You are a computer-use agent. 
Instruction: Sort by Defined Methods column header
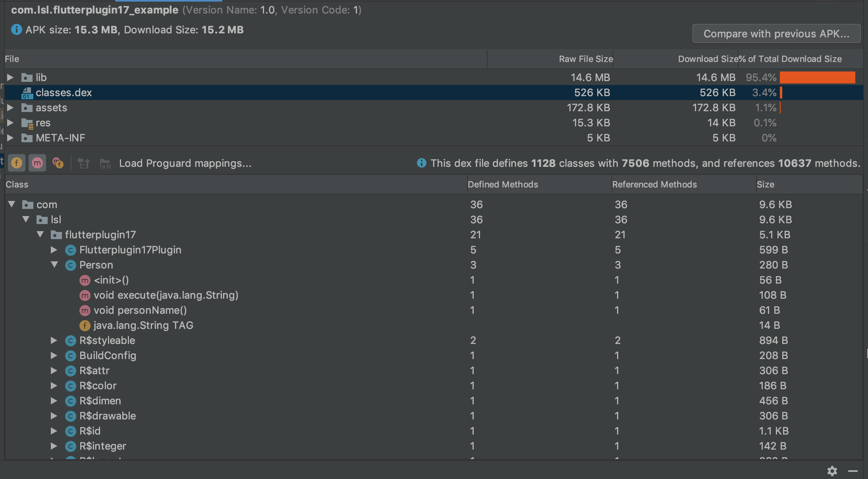[x=503, y=184]
